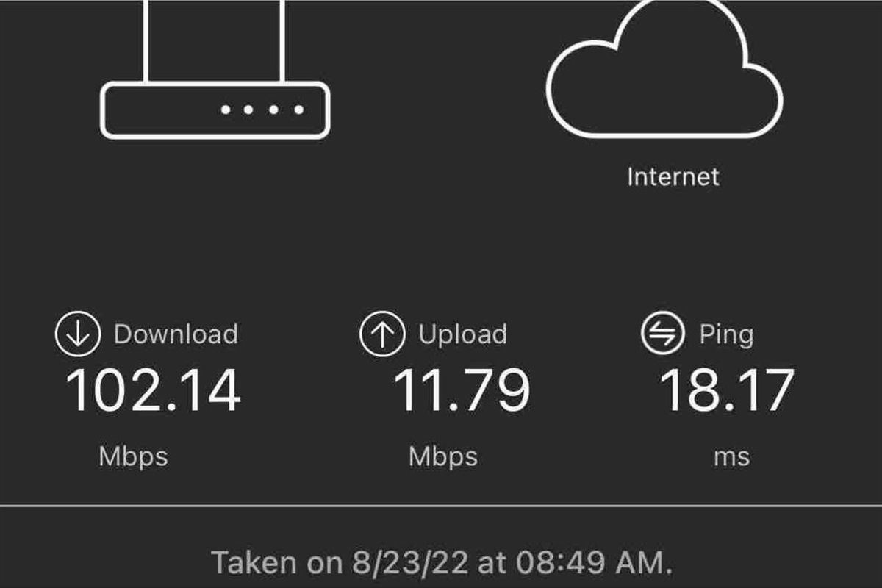Select the Upload metric label
This screenshot has height=588, width=882.
pyautogui.click(x=461, y=334)
